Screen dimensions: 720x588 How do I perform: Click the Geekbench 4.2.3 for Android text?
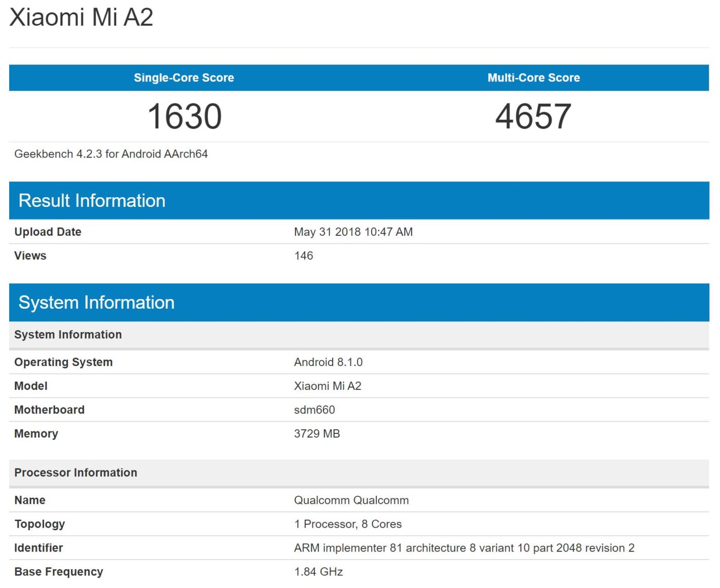point(111,154)
